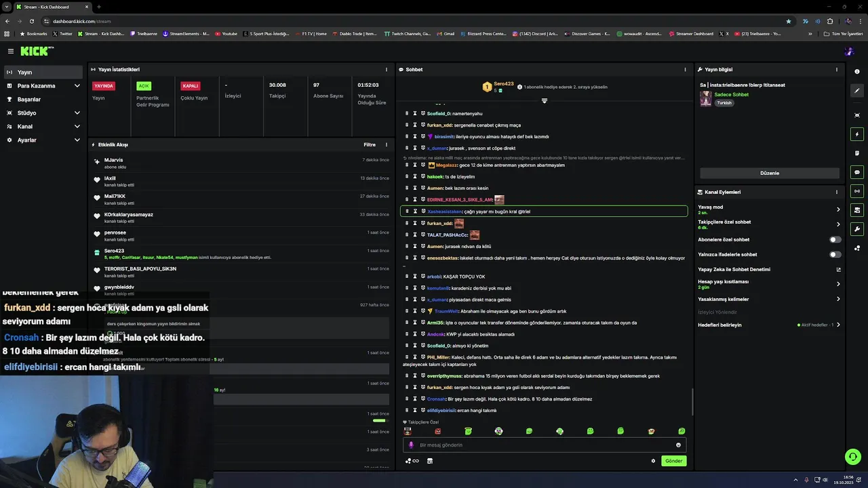Image resolution: width=868 pixels, height=488 pixels.
Task: Open the Gmail bookmark in the bookmarks bar
Action: point(445,33)
